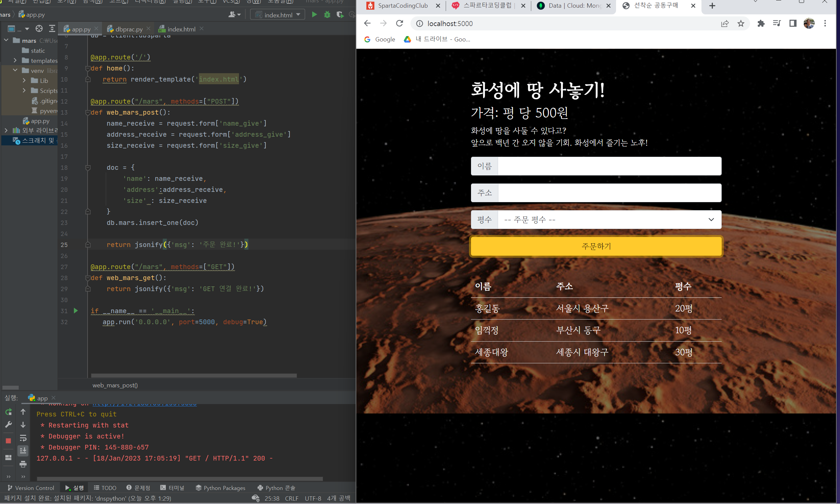Click the 주문하기 order button
This screenshot has width=840, height=504.
click(x=596, y=246)
